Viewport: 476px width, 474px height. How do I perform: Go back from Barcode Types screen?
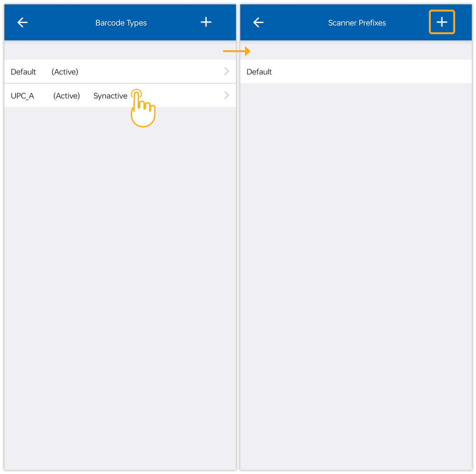tap(23, 23)
